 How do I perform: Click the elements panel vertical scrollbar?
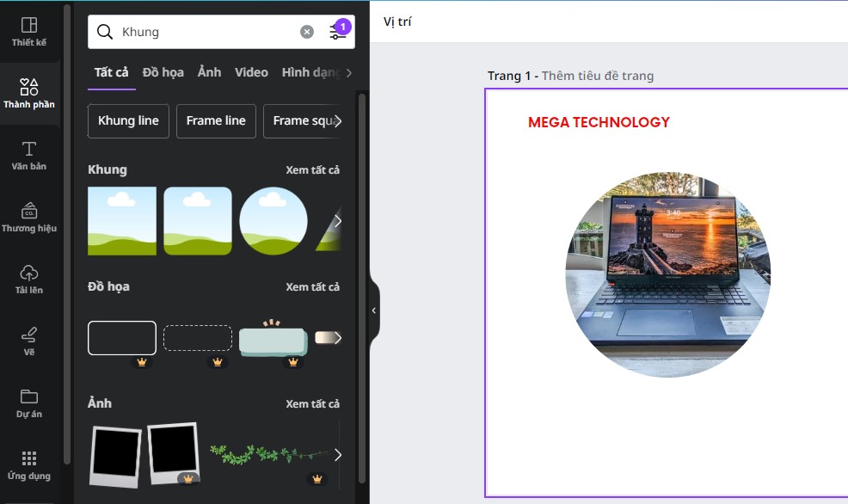[x=362, y=289]
